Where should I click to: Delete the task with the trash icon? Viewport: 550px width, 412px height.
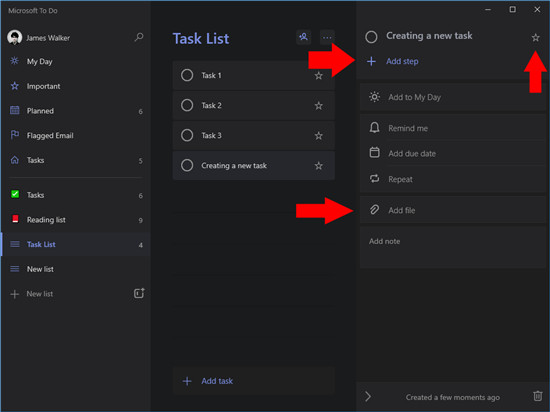click(537, 396)
